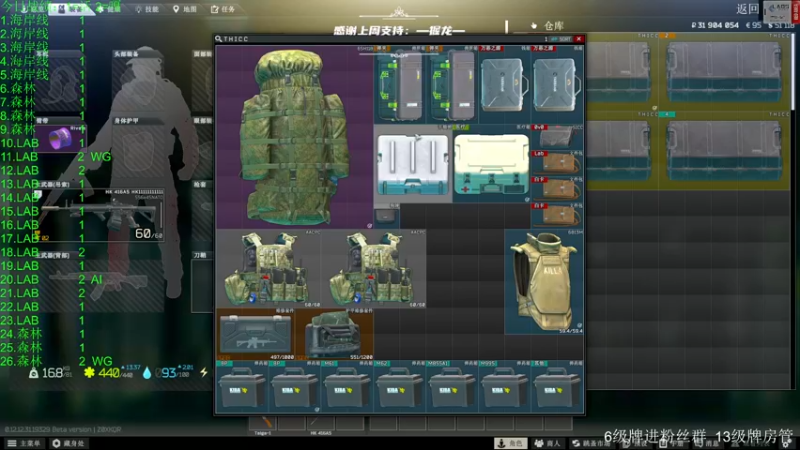Select the small wallet under junk box
The height and width of the screenshot is (450, 800).
click(387, 216)
